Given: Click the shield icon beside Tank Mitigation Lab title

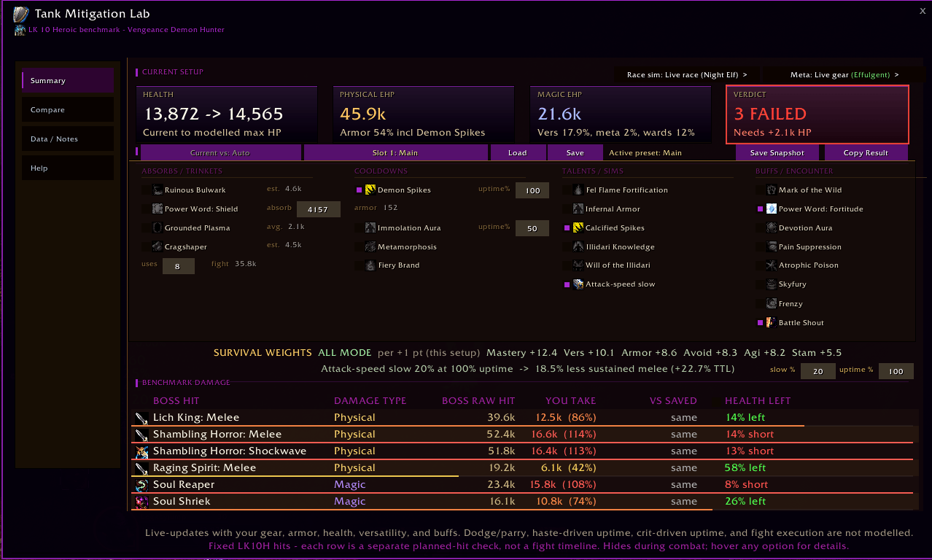Looking at the screenshot, I should (x=21, y=14).
